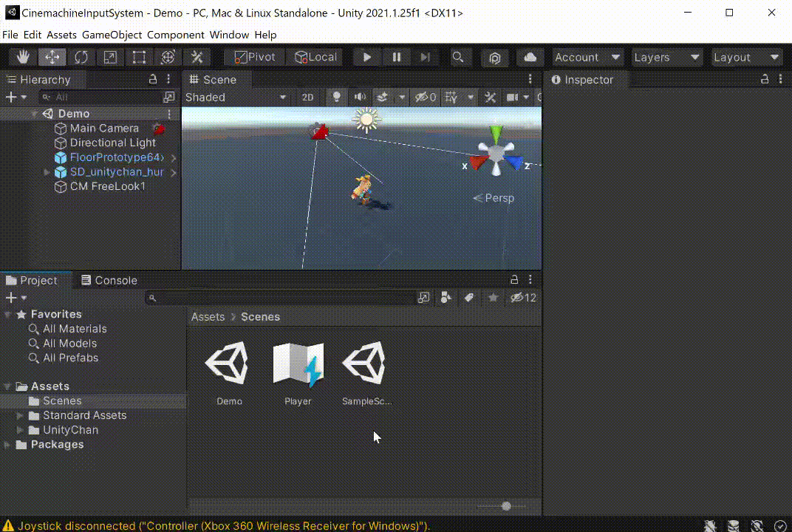Image resolution: width=792 pixels, height=532 pixels.
Task: Lock the Inspector panel
Action: 765,79
